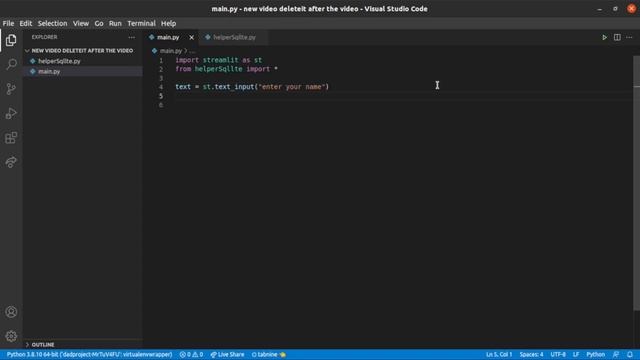Open the File menu
This screenshot has height=360, width=640.
tap(8, 23)
